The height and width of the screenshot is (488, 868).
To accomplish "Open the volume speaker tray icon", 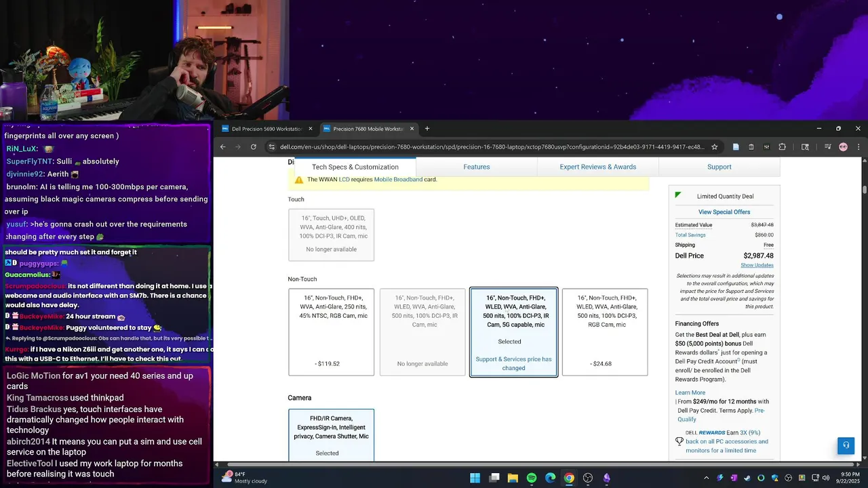I will [x=825, y=478].
